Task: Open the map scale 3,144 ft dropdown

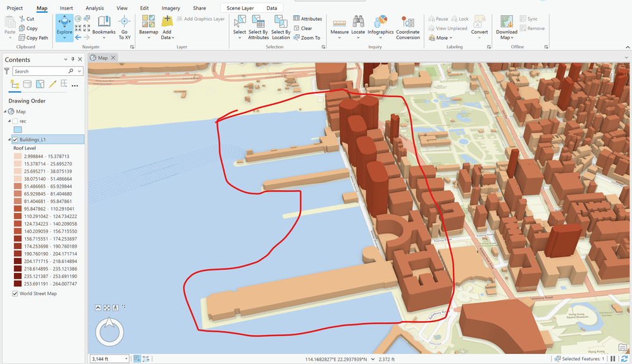Action: coord(126,359)
